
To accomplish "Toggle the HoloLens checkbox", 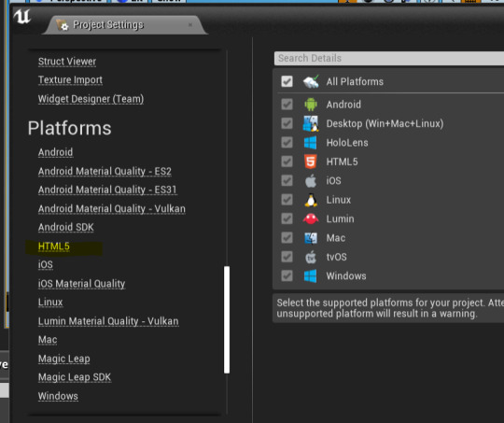I will (x=287, y=143).
